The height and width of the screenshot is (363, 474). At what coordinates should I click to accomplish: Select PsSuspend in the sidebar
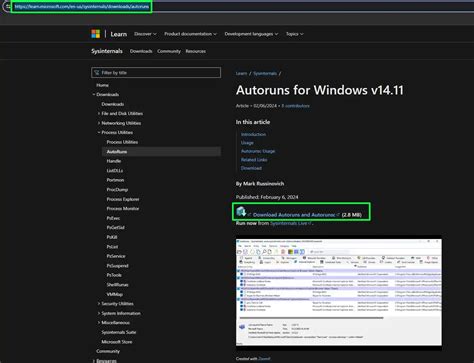coord(117,266)
